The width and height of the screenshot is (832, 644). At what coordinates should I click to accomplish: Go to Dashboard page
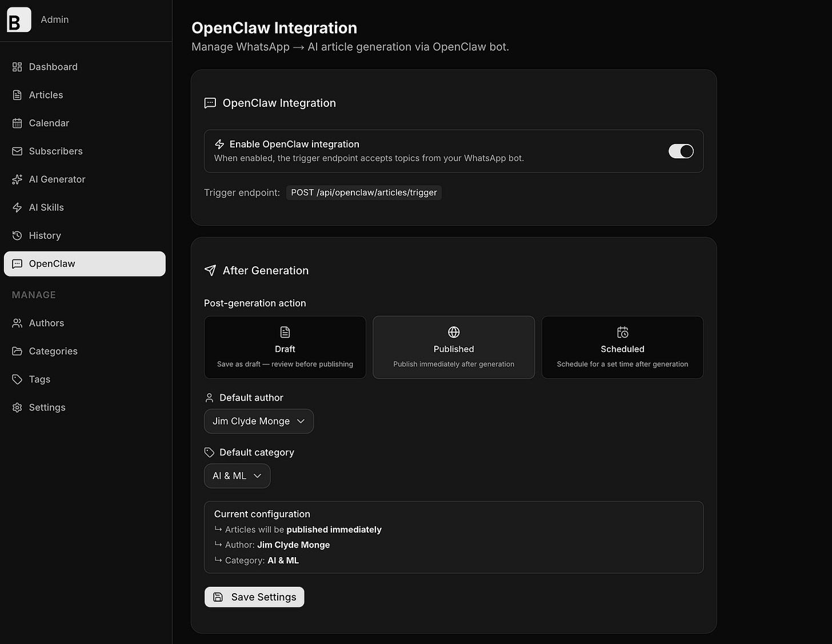(85, 67)
